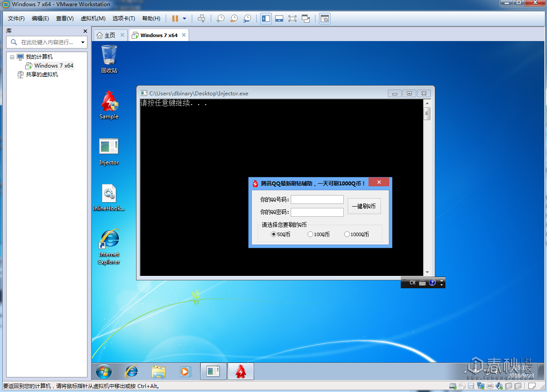Select the 50Q币 radio button
This screenshot has width=547, height=392.
pos(281,234)
